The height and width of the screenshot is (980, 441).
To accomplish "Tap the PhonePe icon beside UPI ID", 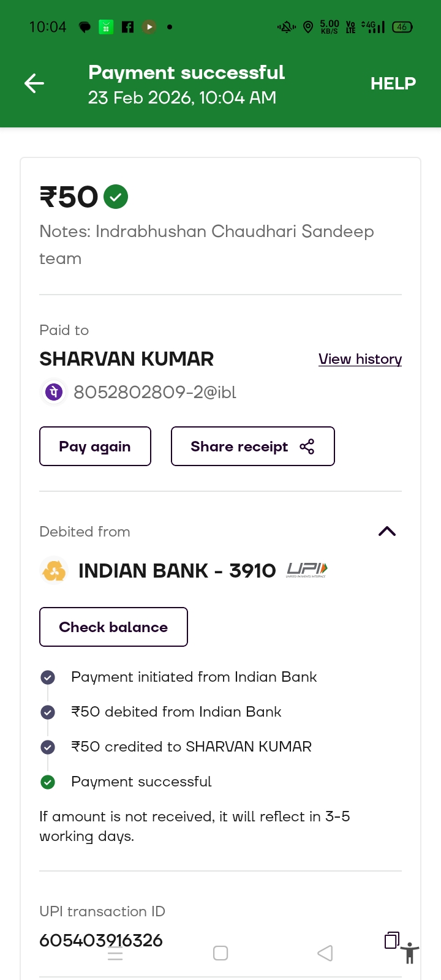I will point(54,392).
